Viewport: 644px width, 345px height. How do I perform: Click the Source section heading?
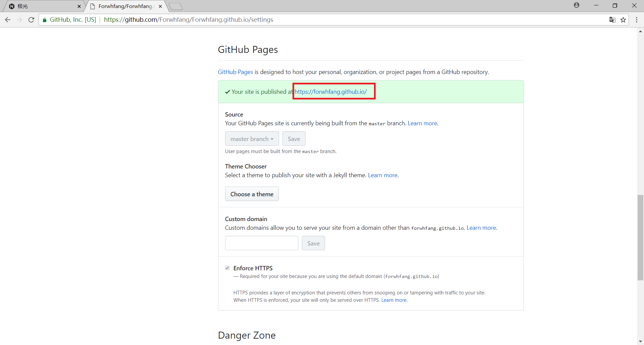pyautogui.click(x=234, y=115)
